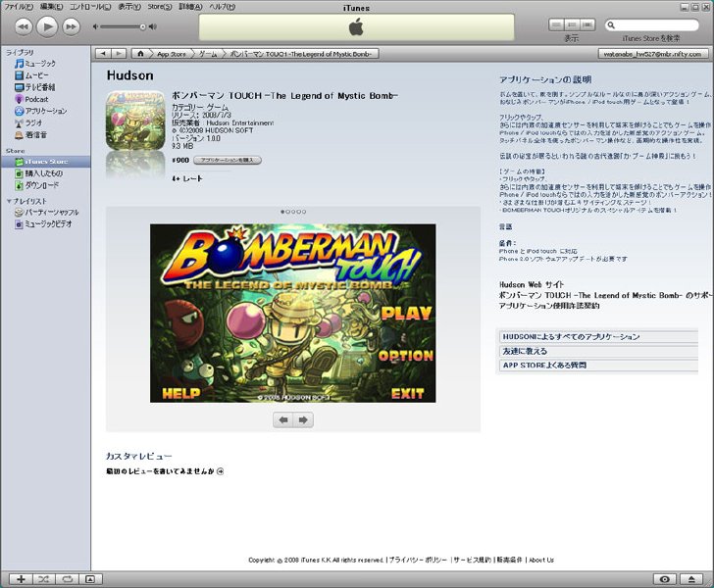
Task: Click the アプリケーションを購入 buy button
Action: (228, 160)
